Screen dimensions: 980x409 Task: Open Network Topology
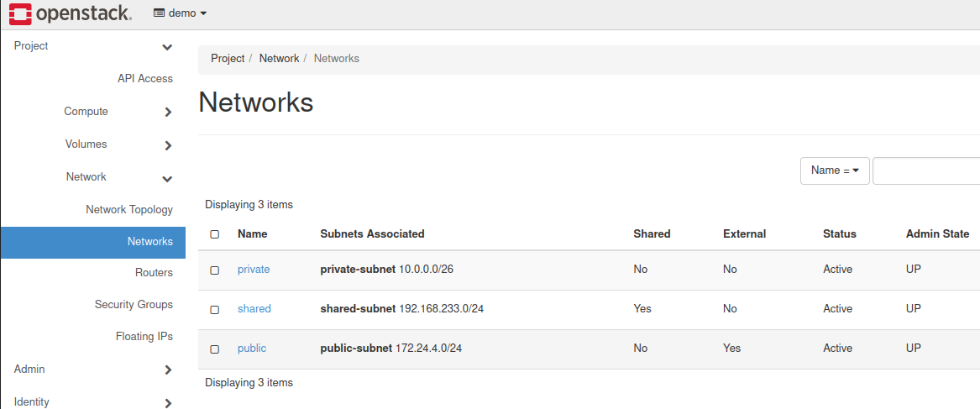[129, 209]
